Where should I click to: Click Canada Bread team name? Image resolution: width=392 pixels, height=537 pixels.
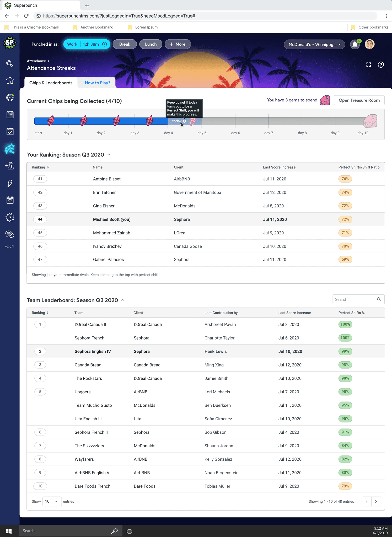[x=88, y=365]
